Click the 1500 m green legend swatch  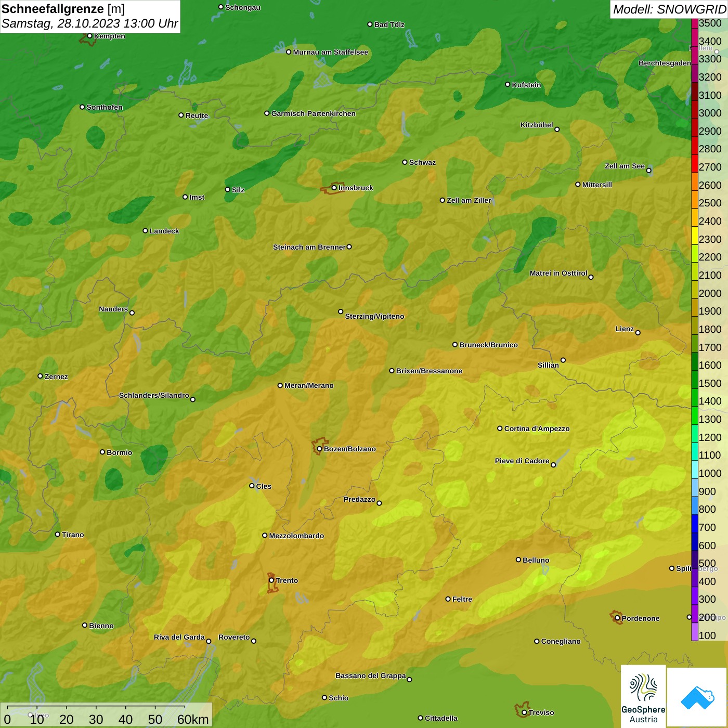click(695, 380)
